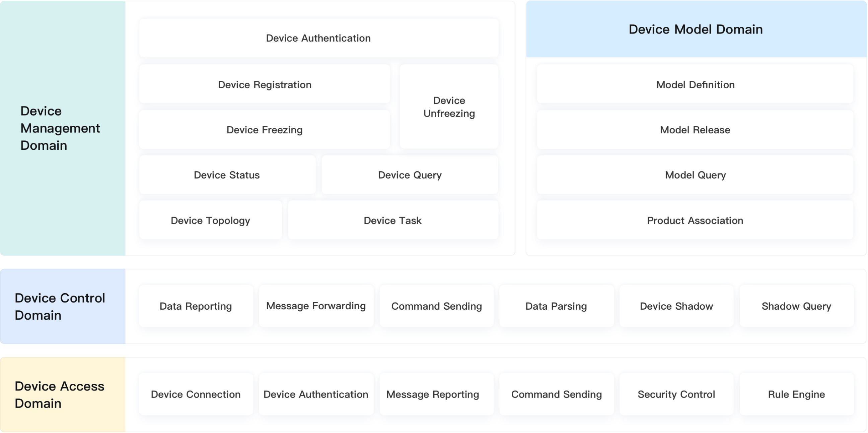This screenshot has width=868, height=433.
Task: Click the Model Release box
Action: pyautogui.click(x=695, y=129)
